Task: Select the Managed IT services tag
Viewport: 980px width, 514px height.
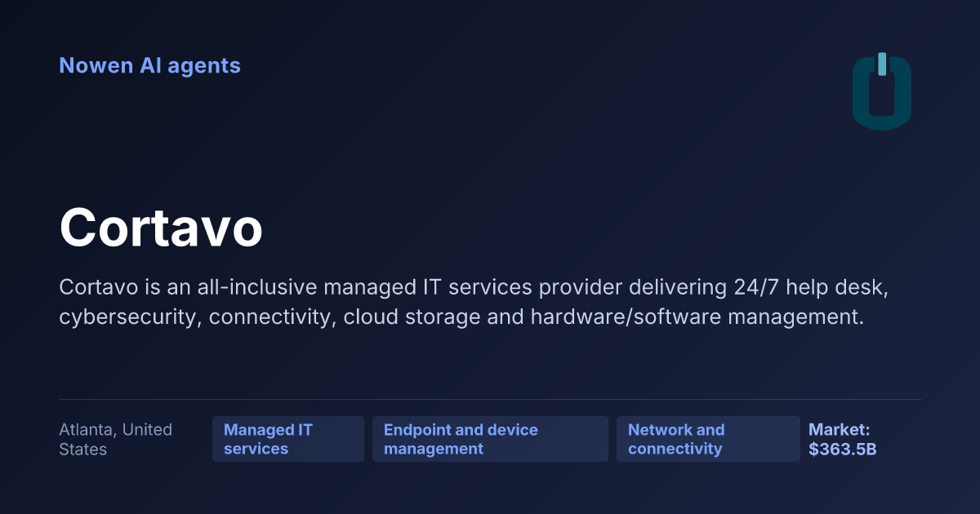Action: point(288,439)
